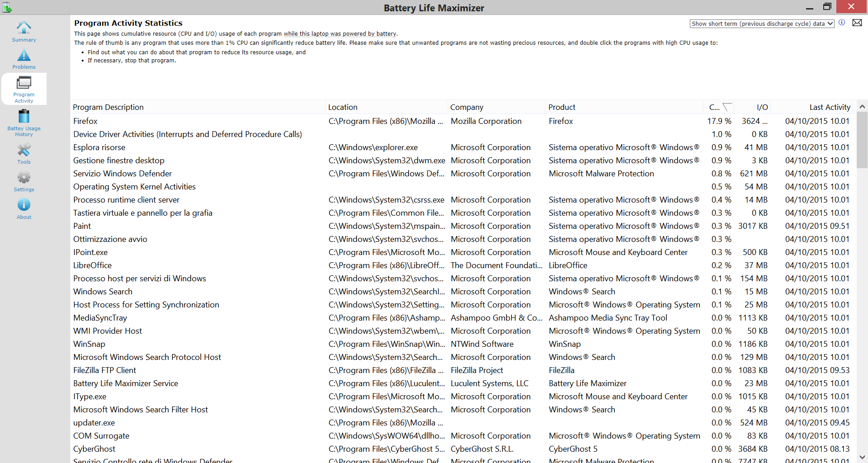Click 04/10/2015 08.13 last activity cell
This screenshot has width=868, height=463.
coord(817,449)
